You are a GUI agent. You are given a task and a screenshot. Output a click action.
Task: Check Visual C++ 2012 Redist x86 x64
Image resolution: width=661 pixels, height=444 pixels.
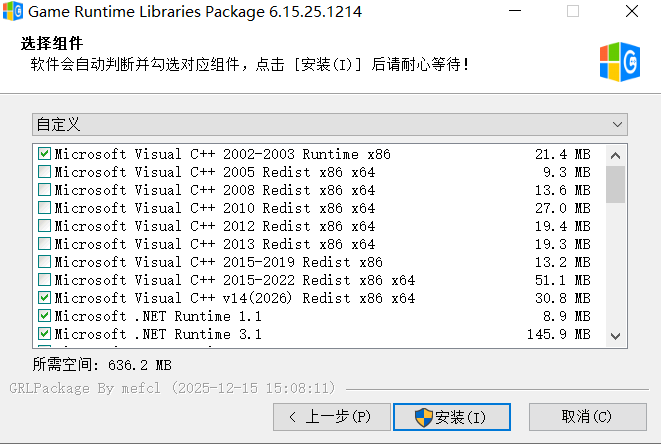click(x=44, y=226)
